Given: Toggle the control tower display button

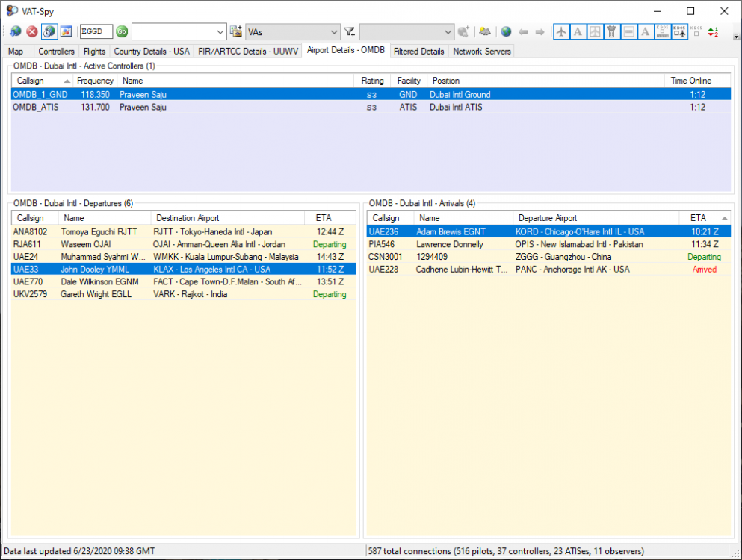Looking at the screenshot, I should tap(611, 31).
